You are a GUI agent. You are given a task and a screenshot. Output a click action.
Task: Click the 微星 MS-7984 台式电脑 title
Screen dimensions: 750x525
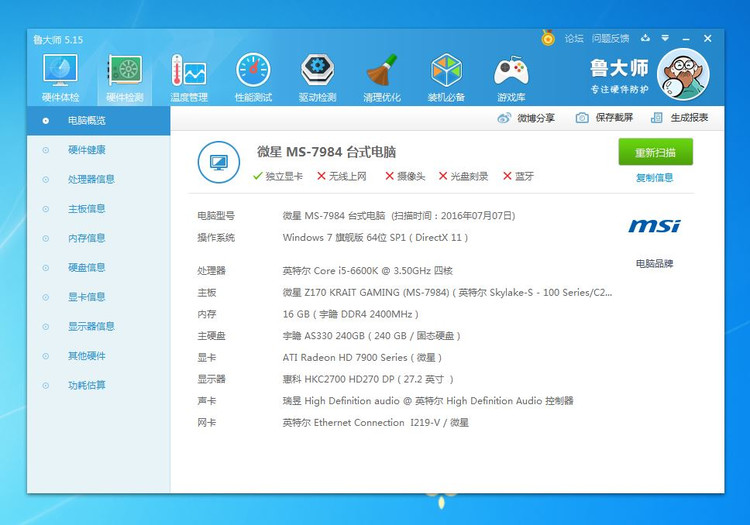(x=327, y=152)
